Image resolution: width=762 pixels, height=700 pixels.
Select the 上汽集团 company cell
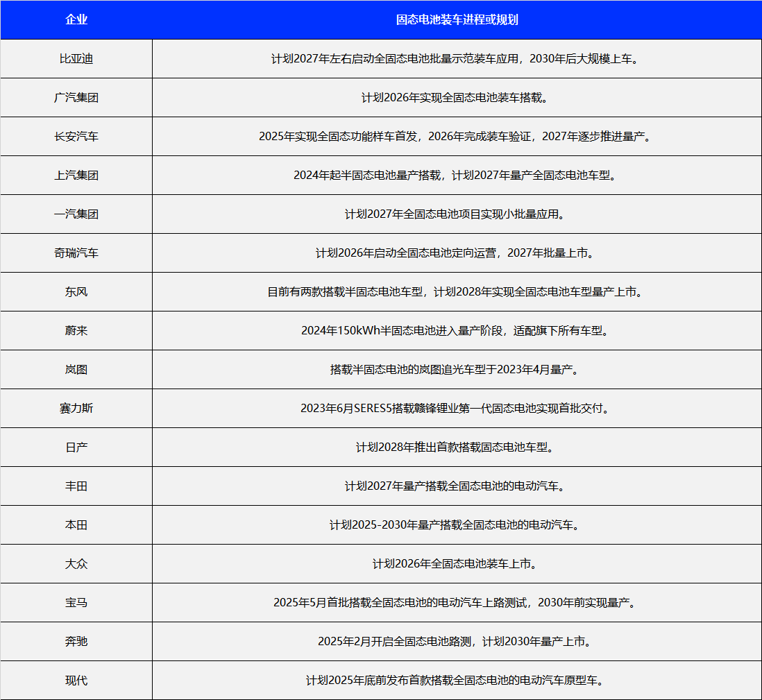pos(76,176)
